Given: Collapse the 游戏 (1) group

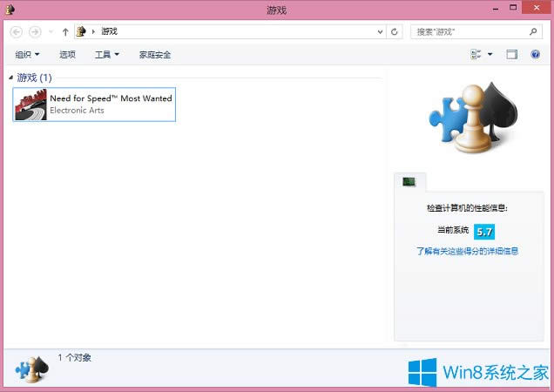Looking at the screenshot, I should point(11,78).
